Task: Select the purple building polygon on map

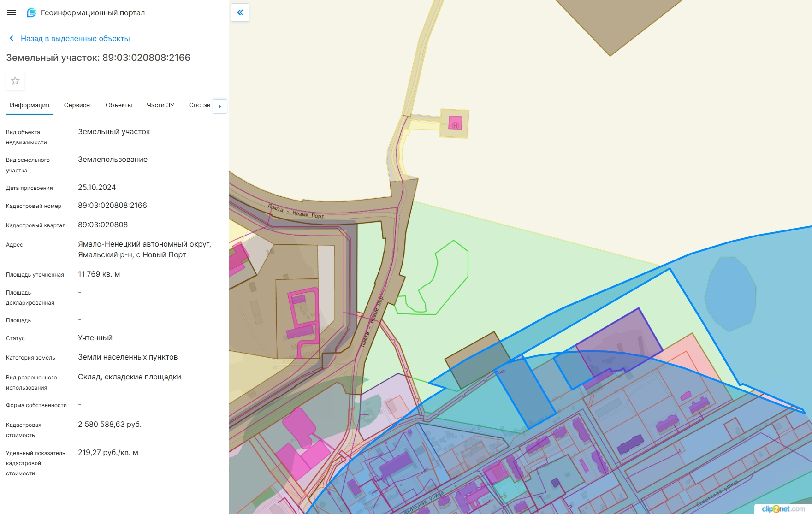Action: coord(618,343)
